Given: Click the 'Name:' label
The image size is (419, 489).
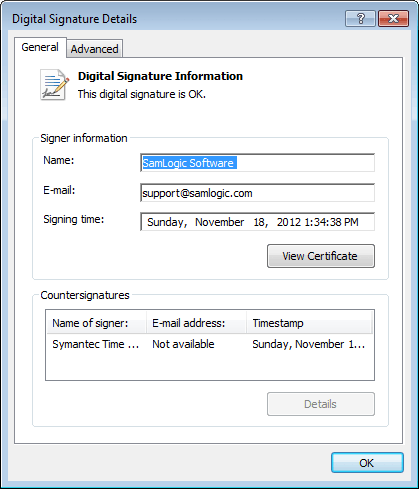Looking at the screenshot, I should point(59,160).
